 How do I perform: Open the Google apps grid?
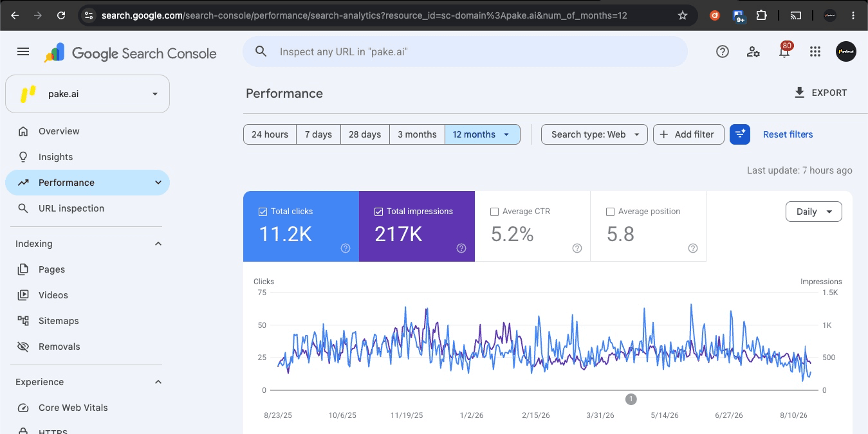815,52
